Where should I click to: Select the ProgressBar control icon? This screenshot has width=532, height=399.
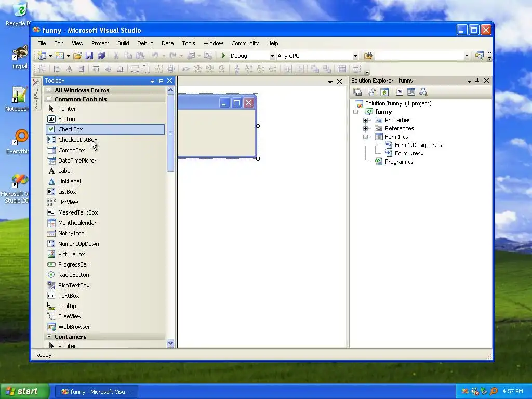[x=51, y=264]
